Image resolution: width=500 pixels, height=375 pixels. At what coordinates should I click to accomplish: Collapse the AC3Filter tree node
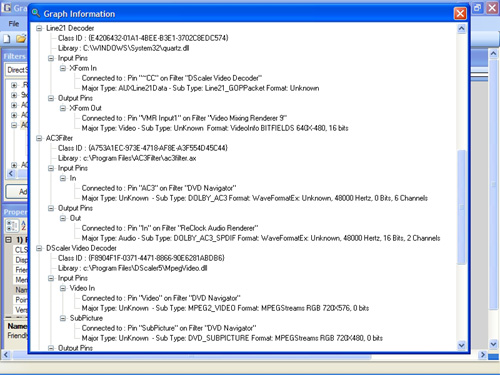click(x=39, y=138)
